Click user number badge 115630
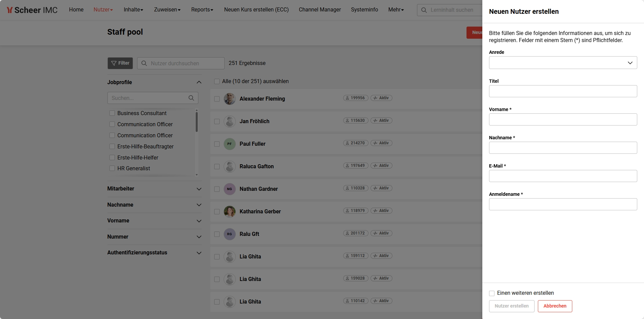This screenshot has width=644, height=319. pyautogui.click(x=356, y=120)
